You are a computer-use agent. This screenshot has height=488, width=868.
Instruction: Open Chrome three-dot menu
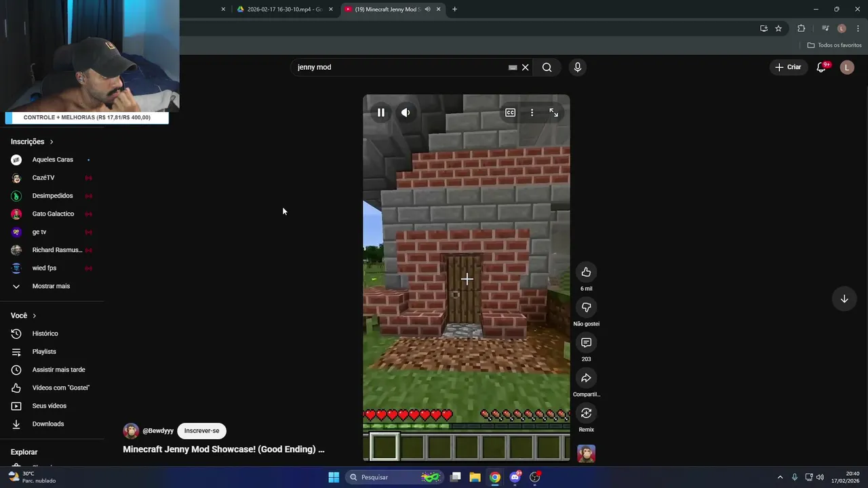click(856, 28)
